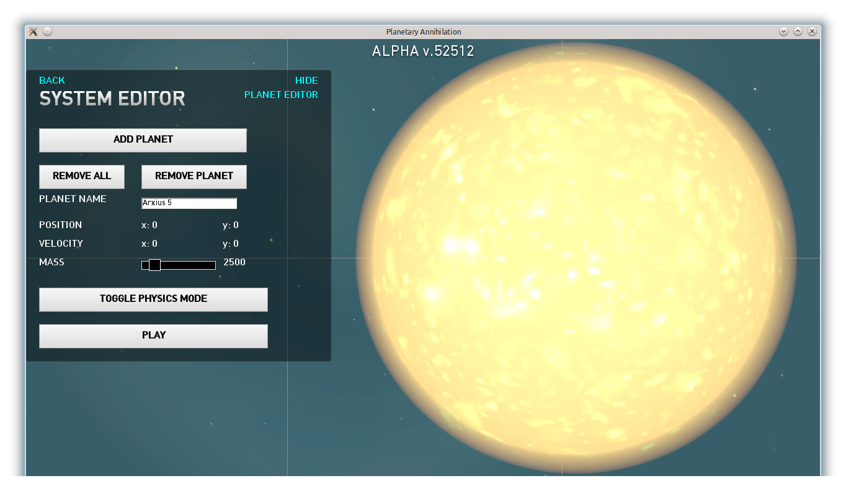Click the Position x value
Viewport: 846px width, 504px height.
(149, 225)
